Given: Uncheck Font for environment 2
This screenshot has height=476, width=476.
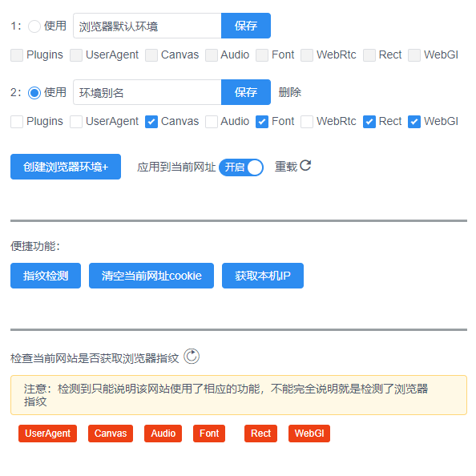Looking at the screenshot, I should [x=262, y=122].
